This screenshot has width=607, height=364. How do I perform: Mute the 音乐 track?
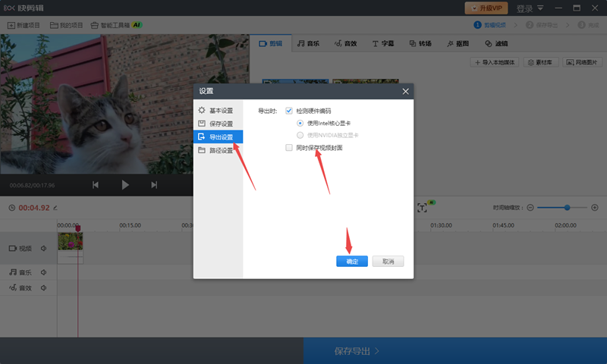[x=44, y=272]
